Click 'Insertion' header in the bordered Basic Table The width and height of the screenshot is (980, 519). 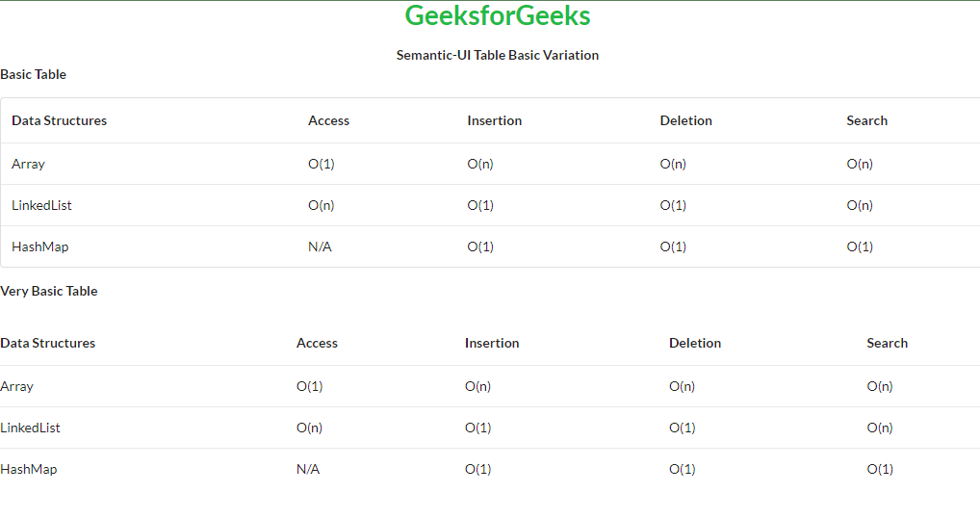coord(495,120)
